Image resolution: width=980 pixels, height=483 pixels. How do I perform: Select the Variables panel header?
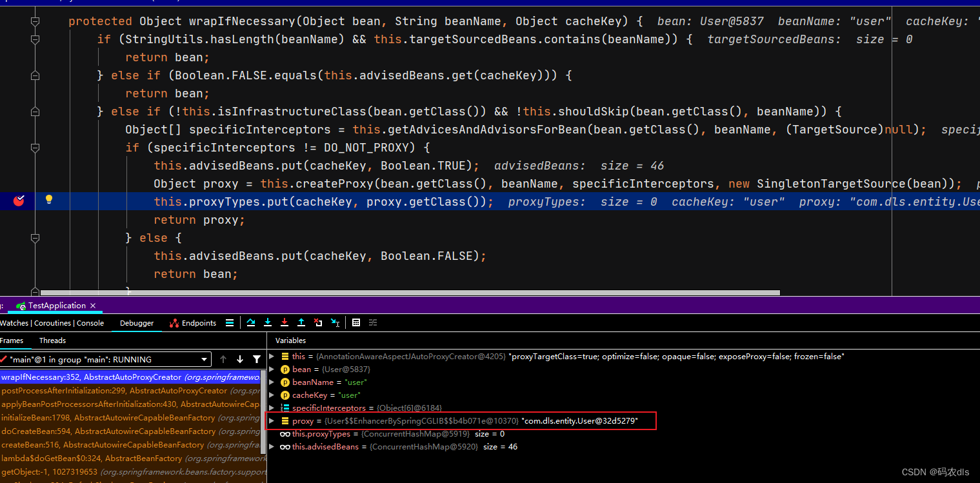[290, 340]
